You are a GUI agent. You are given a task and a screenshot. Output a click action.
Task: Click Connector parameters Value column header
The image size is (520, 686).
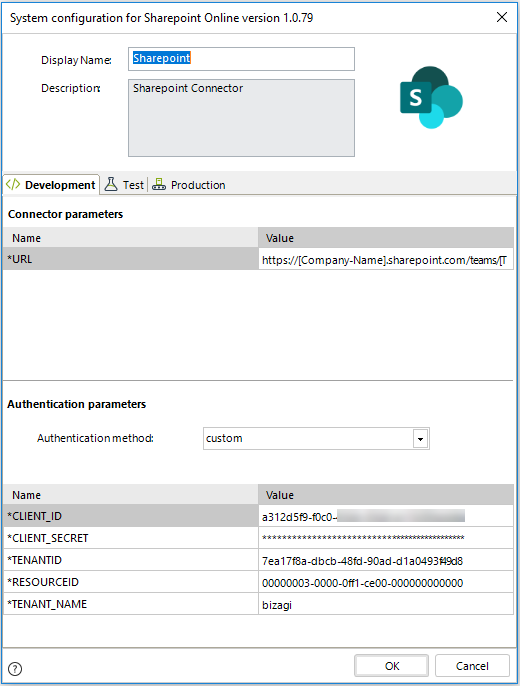pyautogui.click(x=386, y=238)
